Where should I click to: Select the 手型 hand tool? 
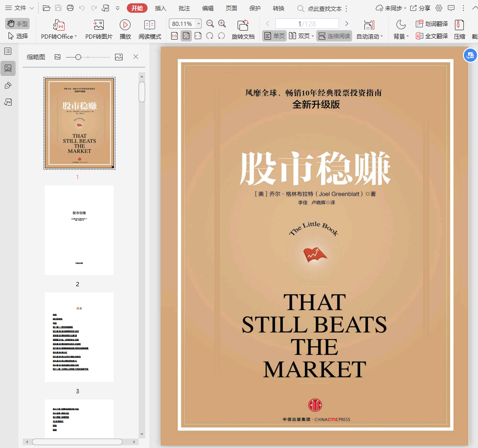[17, 24]
